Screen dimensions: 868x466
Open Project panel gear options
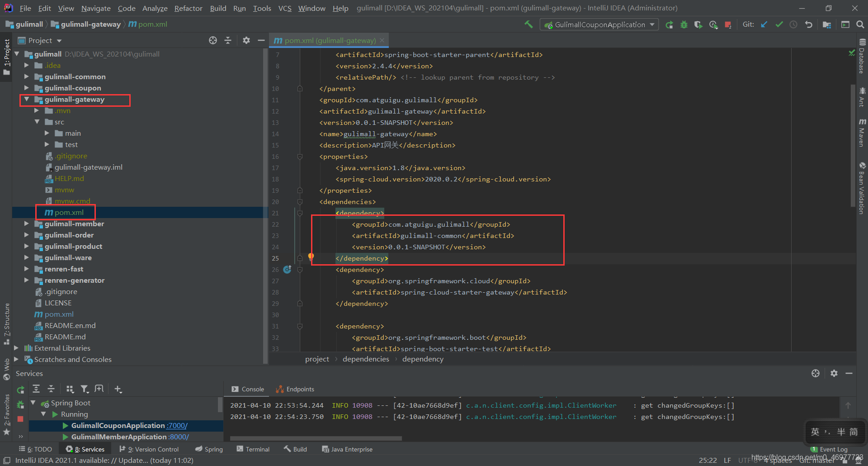[x=246, y=40]
